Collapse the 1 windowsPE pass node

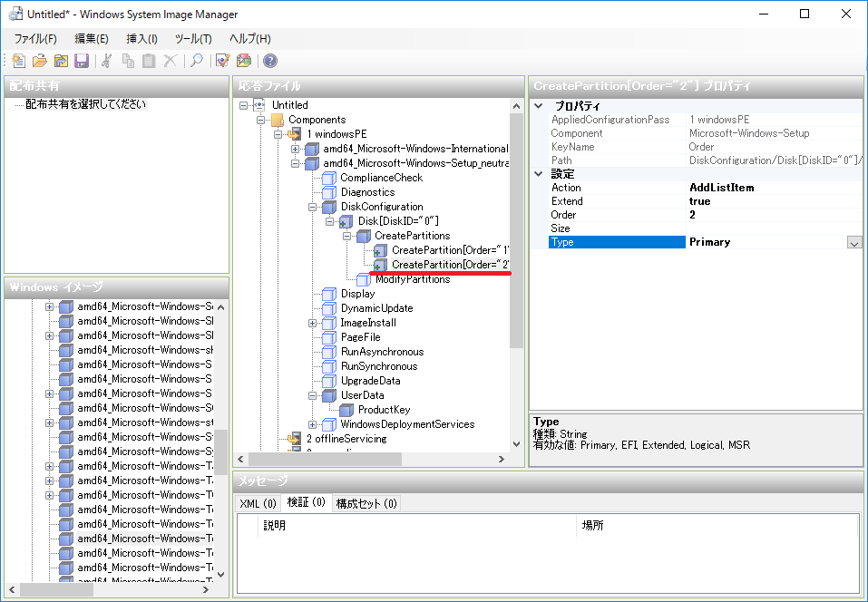coord(278,134)
